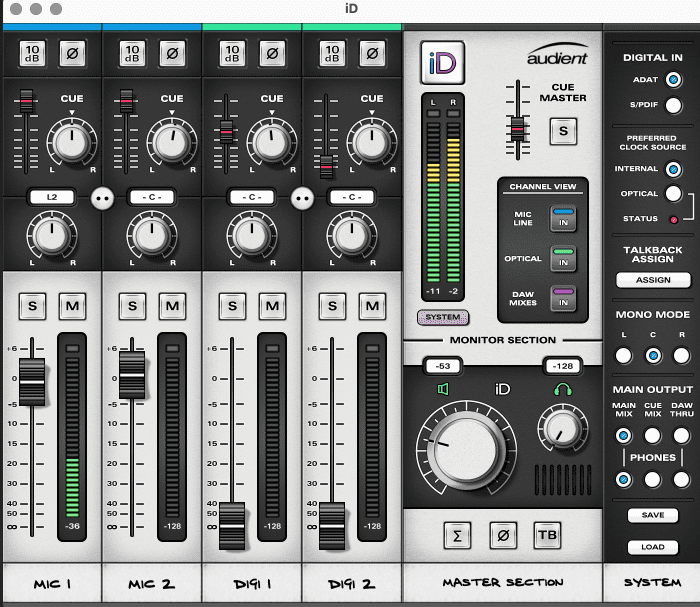Viewport: 700px width, 607px height.
Task: Click the Mic 1 main fader
Action: pyautogui.click(x=32, y=382)
